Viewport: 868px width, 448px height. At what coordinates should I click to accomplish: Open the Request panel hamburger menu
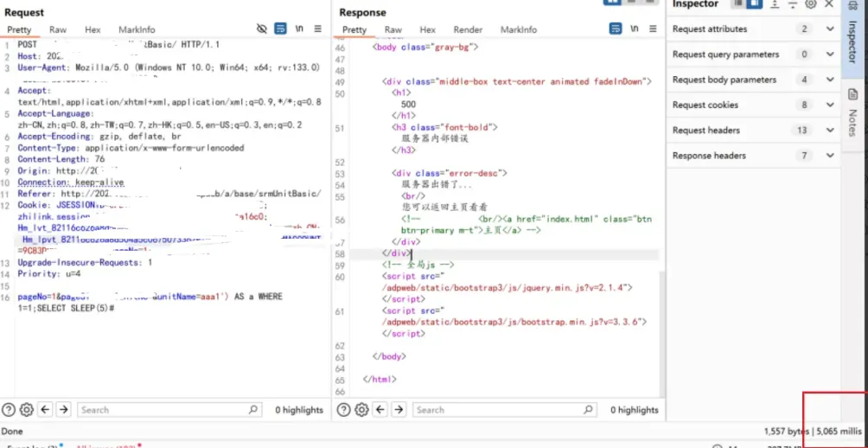coord(317,29)
